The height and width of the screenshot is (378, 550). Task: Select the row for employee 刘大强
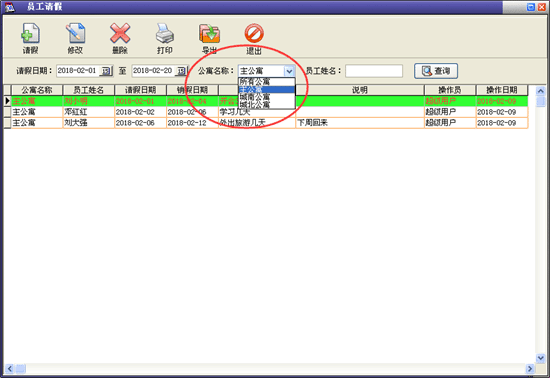click(266, 123)
